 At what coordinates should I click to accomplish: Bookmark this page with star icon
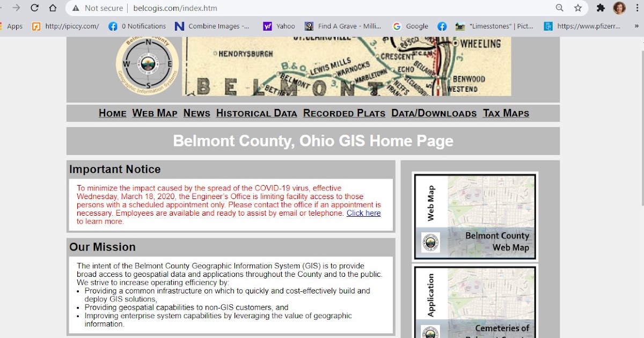578,8
